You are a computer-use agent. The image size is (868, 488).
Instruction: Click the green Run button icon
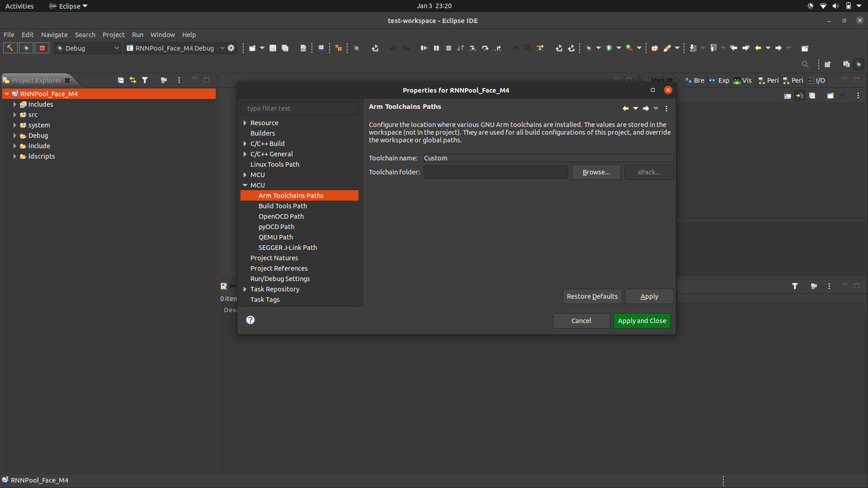[609, 48]
